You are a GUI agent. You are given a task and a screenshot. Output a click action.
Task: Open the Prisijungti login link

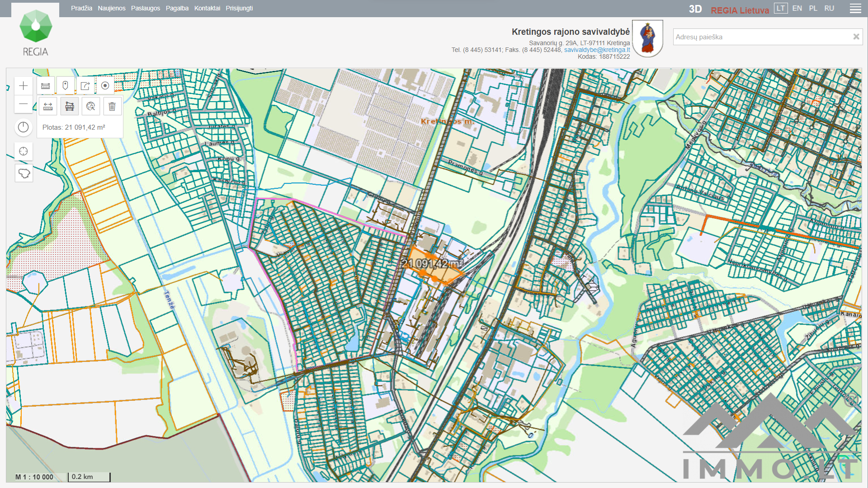(239, 8)
